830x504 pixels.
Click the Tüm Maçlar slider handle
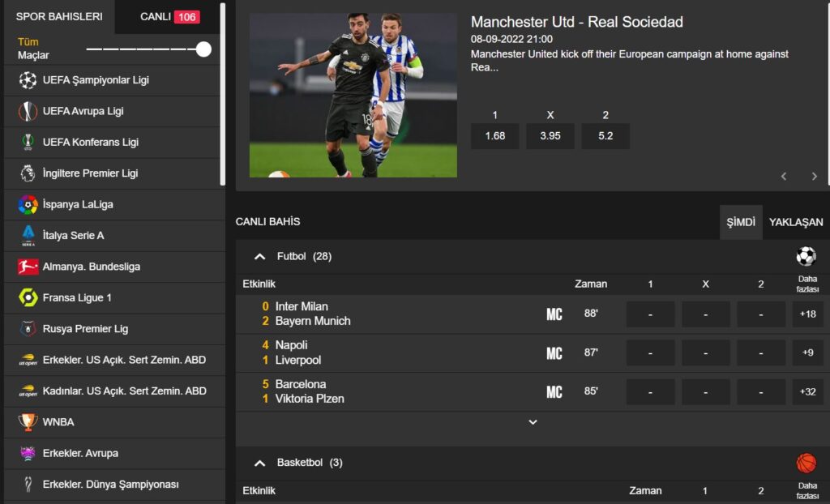point(203,49)
